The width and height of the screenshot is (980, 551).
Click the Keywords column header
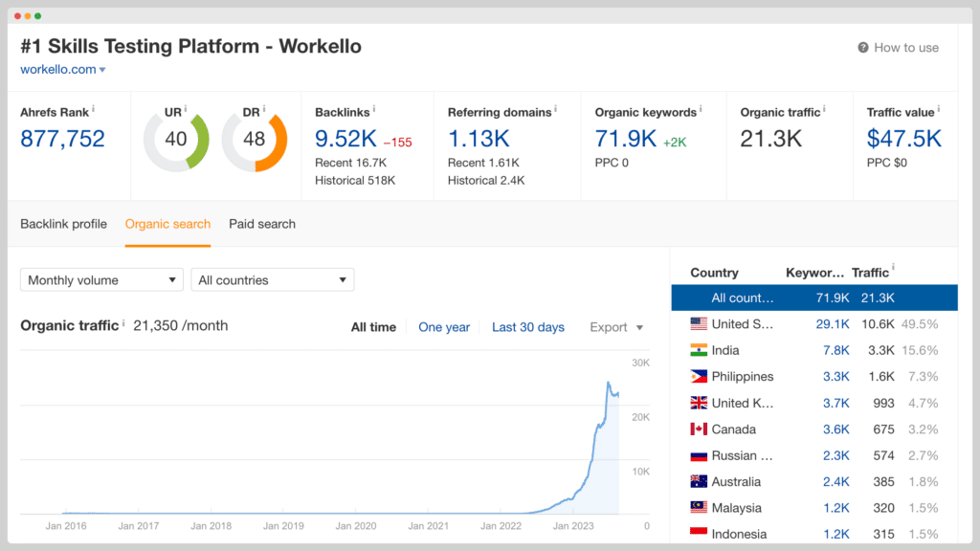(x=815, y=273)
